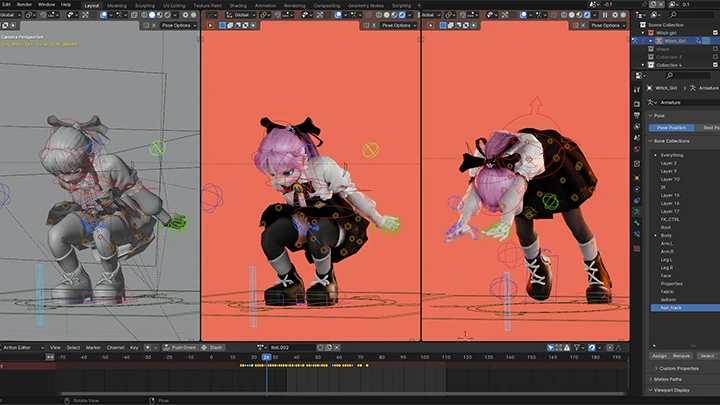Open the Output properties tab icon
The height and width of the screenshot is (405, 720).
click(637, 115)
